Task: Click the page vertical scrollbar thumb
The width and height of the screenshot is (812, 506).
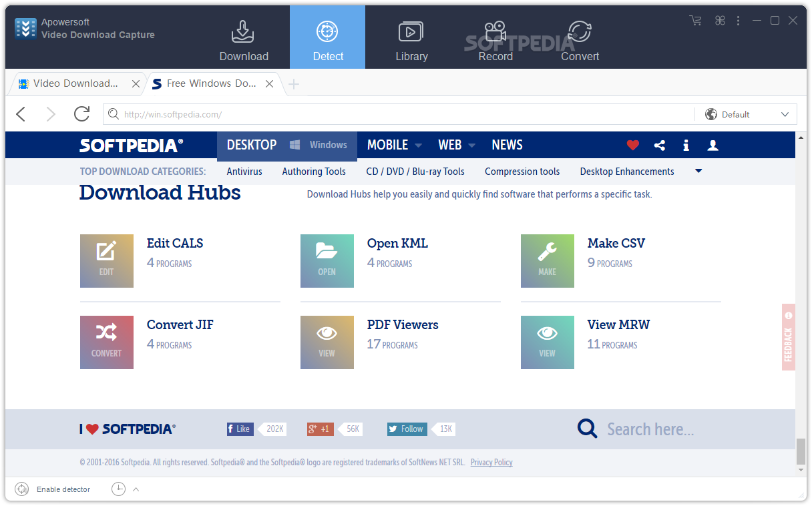Action: click(x=801, y=451)
